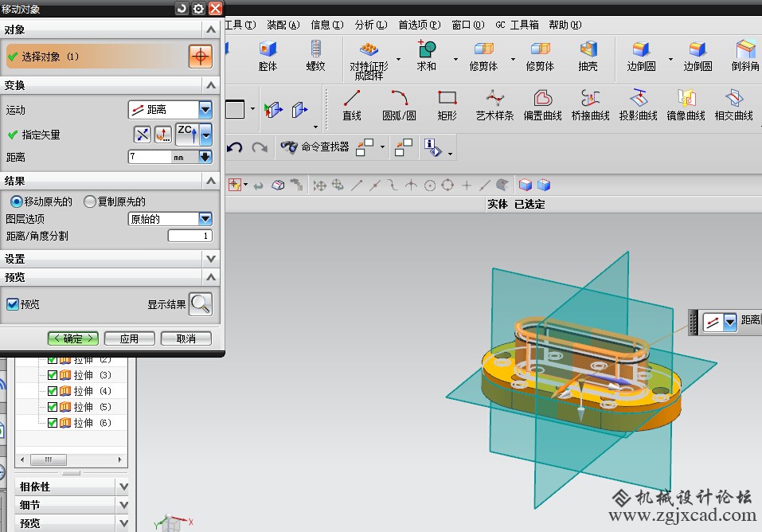Expand the 细节 panel
Image resolution: width=762 pixels, height=532 pixels.
coord(123,505)
